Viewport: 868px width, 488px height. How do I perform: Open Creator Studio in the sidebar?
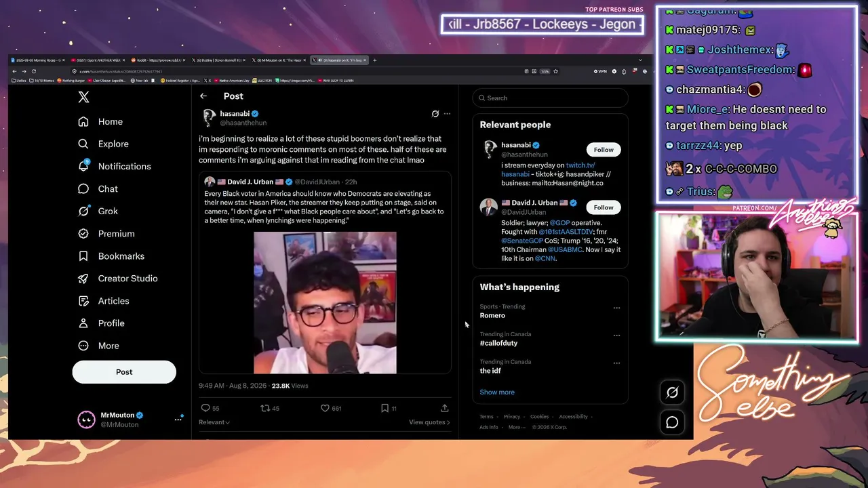click(x=118, y=279)
